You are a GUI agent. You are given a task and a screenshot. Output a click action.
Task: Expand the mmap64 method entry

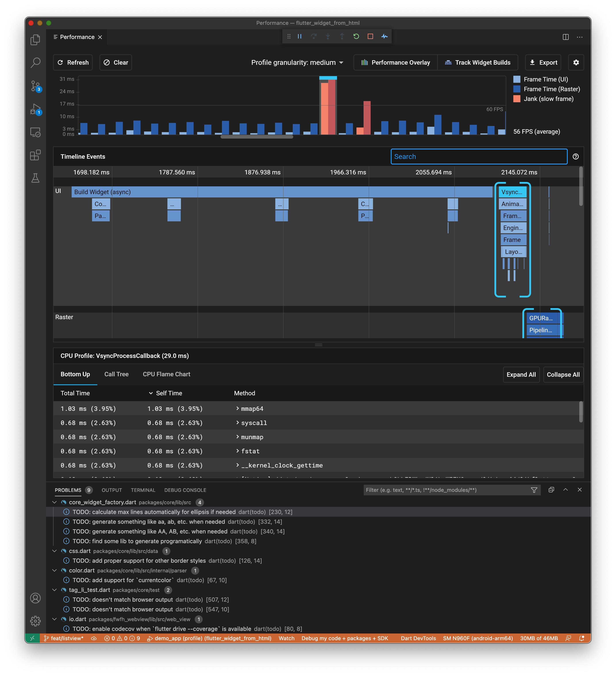(x=238, y=408)
